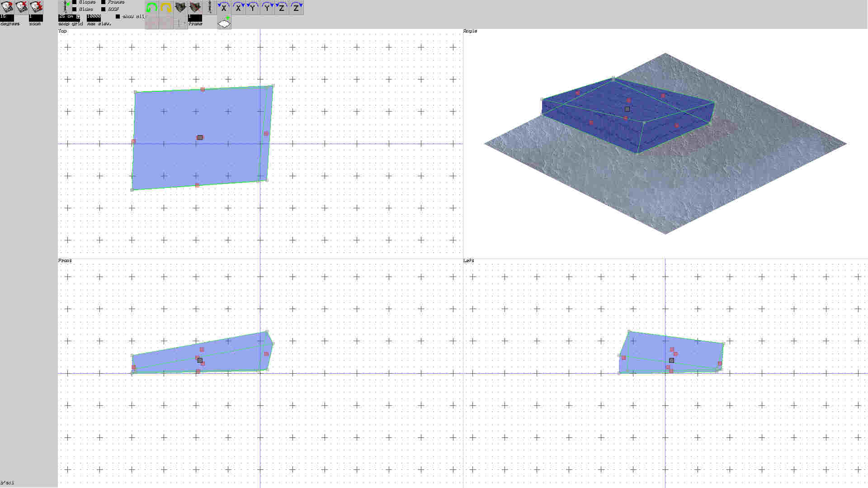The image size is (868, 488).
Task: Click the yellow redo arrow icon
Action: (x=165, y=7)
